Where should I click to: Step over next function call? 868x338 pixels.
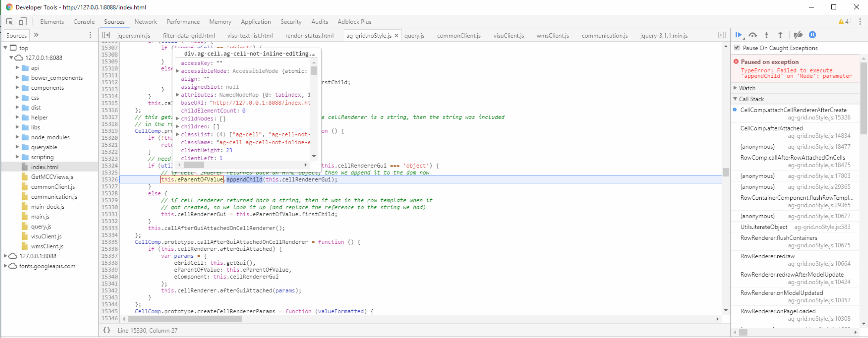tap(752, 35)
